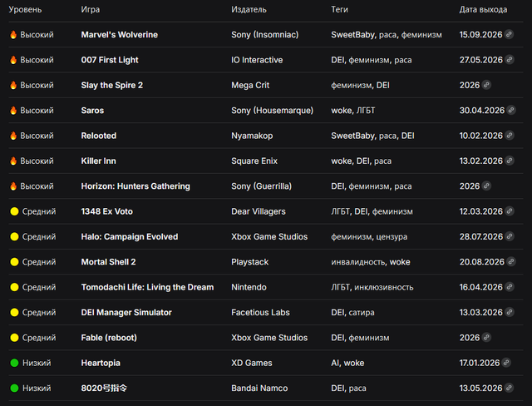Select the Fable (reboot) title
532x406 pixels.
[x=109, y=338]
